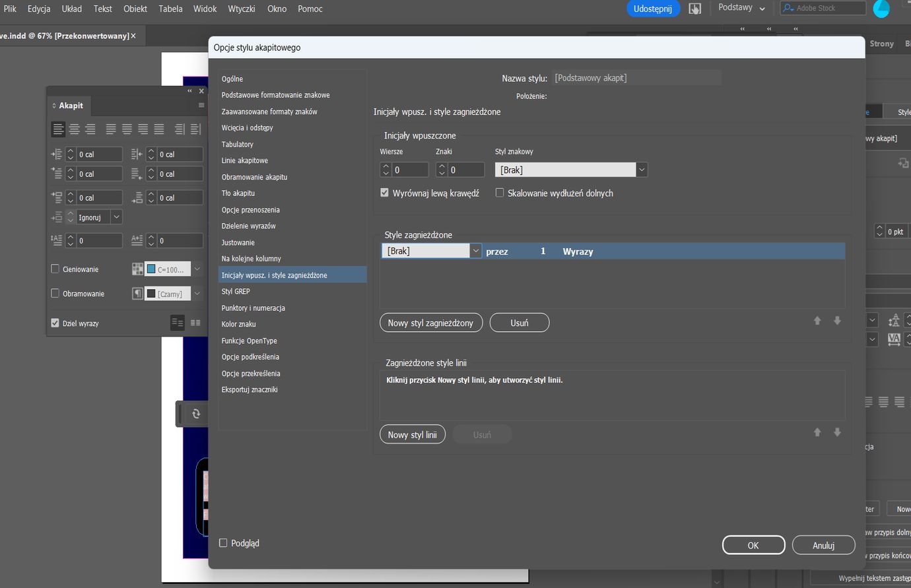The image size is (911, 588).
Task: Move nested line style down with arrow
Action: tap(837, 432)
